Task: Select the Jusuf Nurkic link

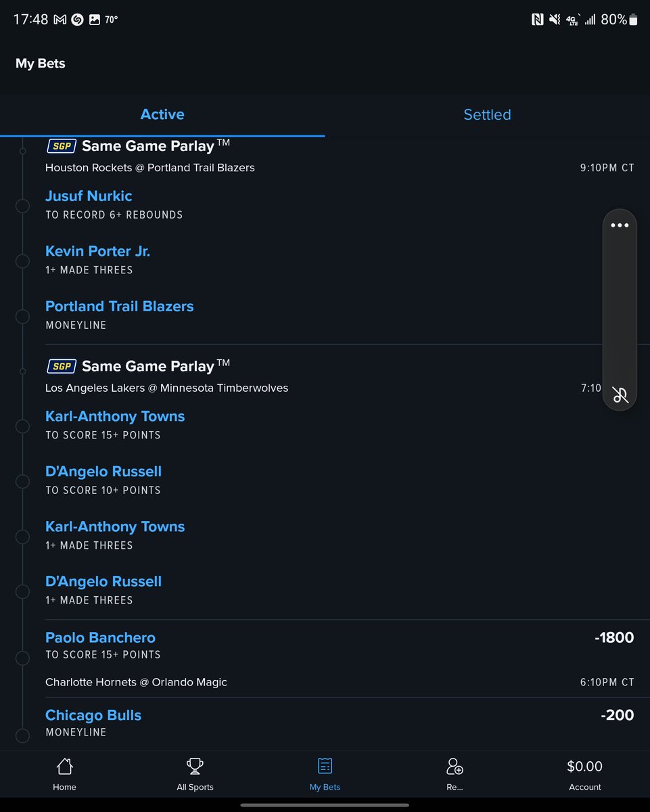Action: 89,196
